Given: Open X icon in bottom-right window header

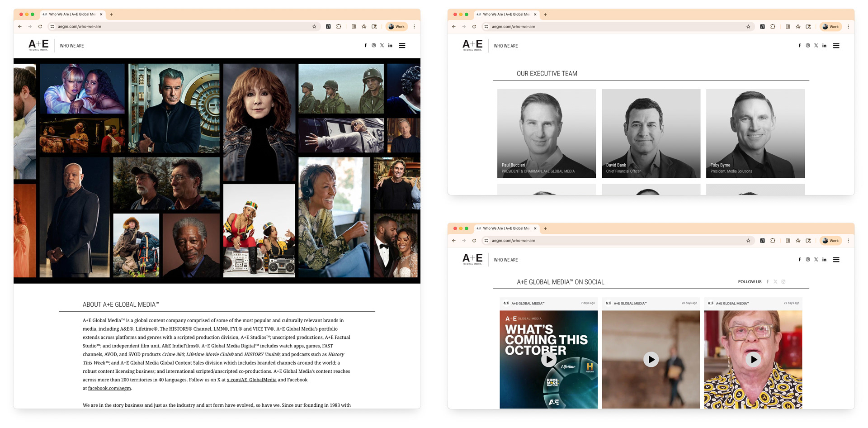Looking at the screenshot, I should point(816,260).
